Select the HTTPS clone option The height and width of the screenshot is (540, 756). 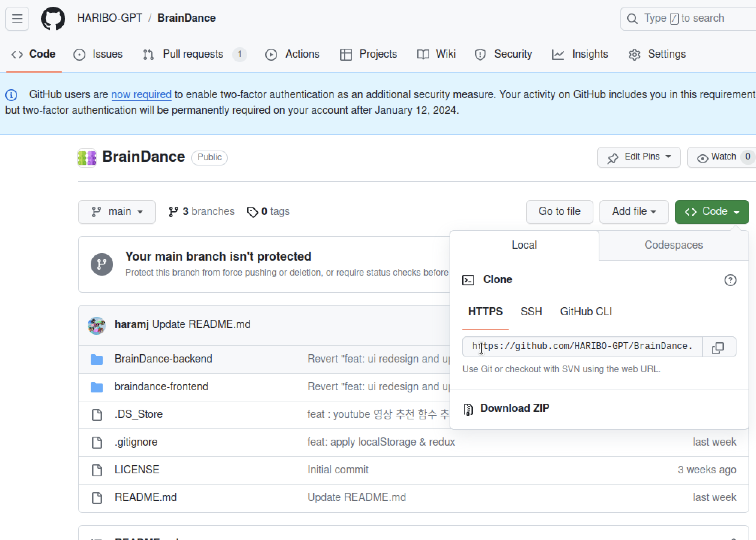click(x=486, y=312)
